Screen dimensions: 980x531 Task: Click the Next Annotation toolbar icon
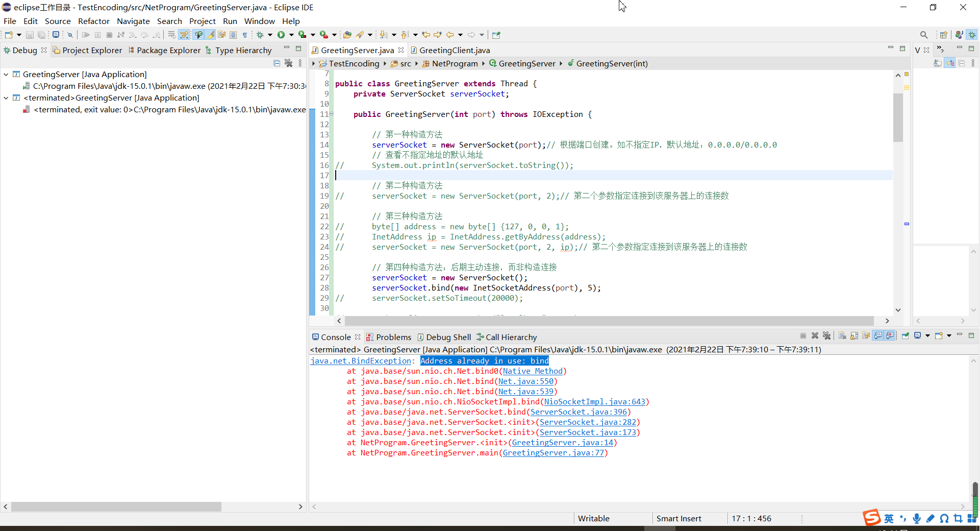(383, 35)
